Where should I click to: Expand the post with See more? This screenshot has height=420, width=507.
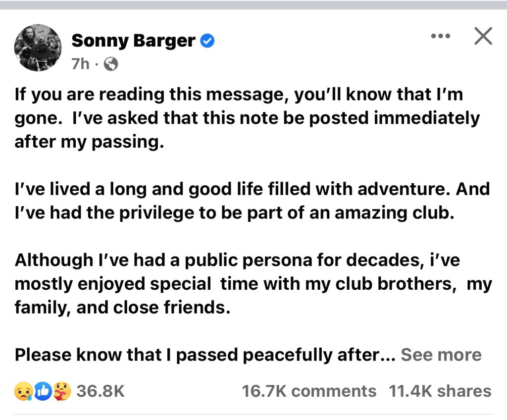pyautogui.click(x=441, y=355)
